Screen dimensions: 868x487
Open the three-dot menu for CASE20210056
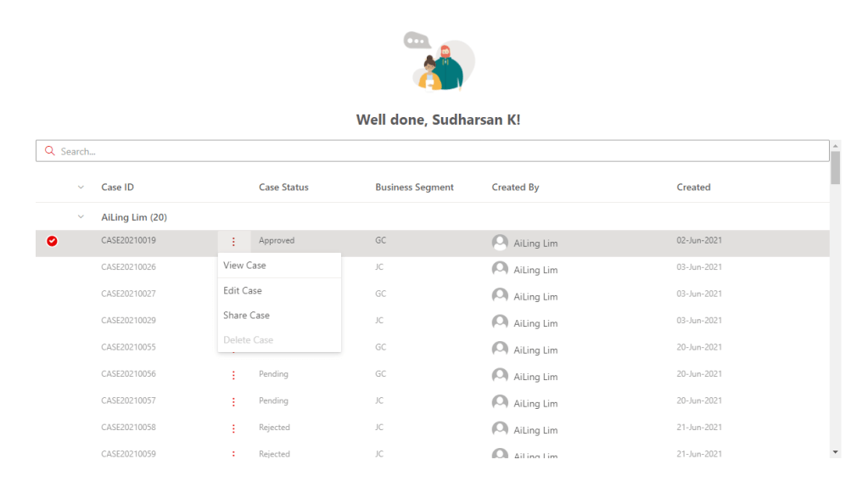coord(233,375)
